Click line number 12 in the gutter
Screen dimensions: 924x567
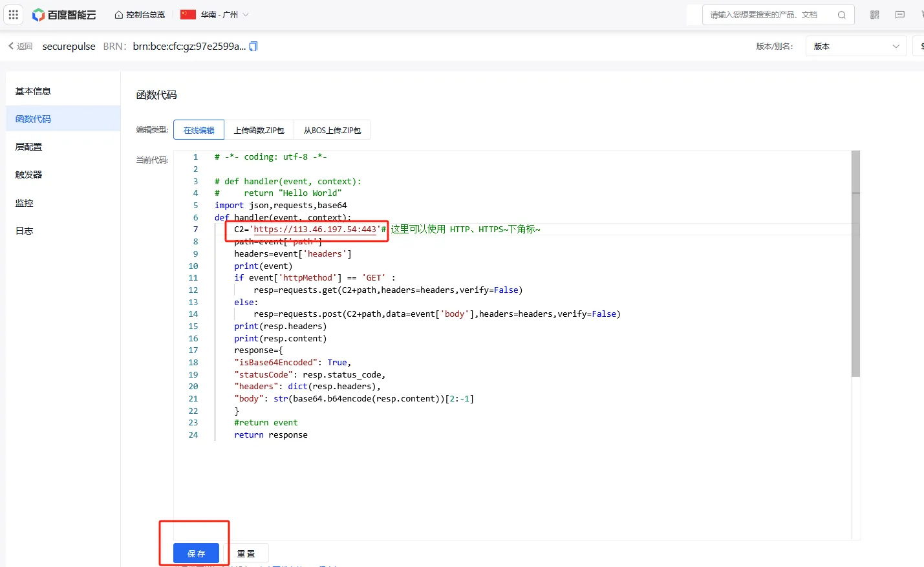coord(193,290)
